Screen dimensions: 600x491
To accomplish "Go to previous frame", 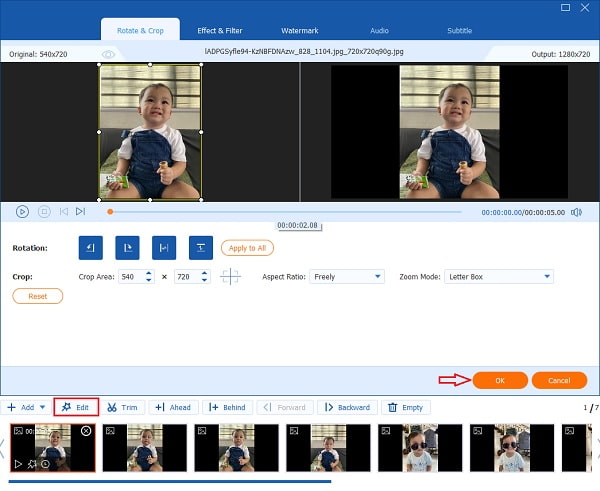I will [x=64, y=212].
